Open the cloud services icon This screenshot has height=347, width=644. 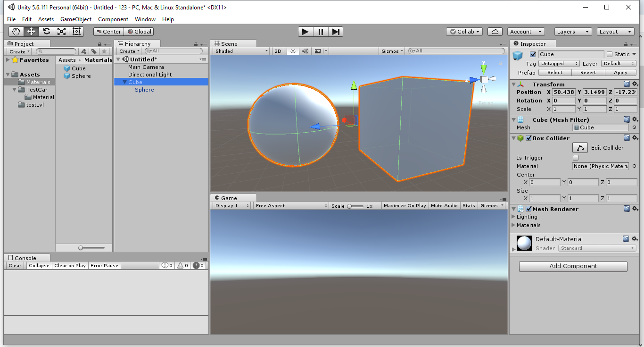pos(495,32)
